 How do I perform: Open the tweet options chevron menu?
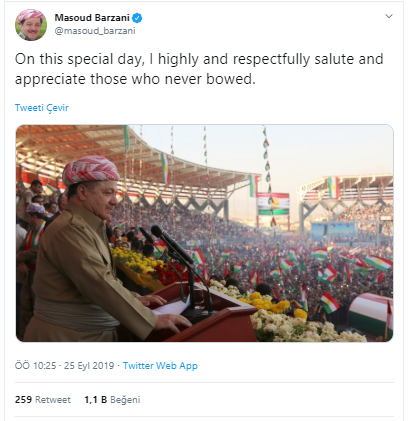(389, 16)
